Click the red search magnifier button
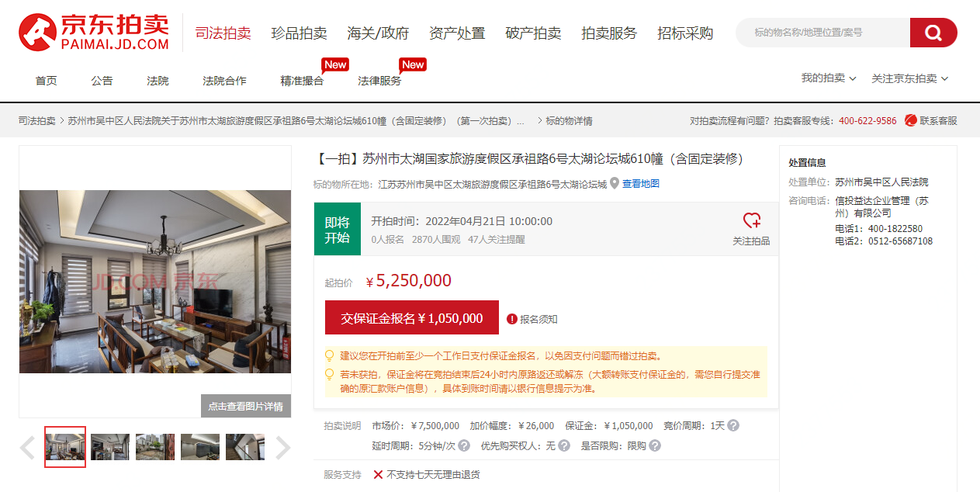This screenshot has height=492, width=980. 933,33
